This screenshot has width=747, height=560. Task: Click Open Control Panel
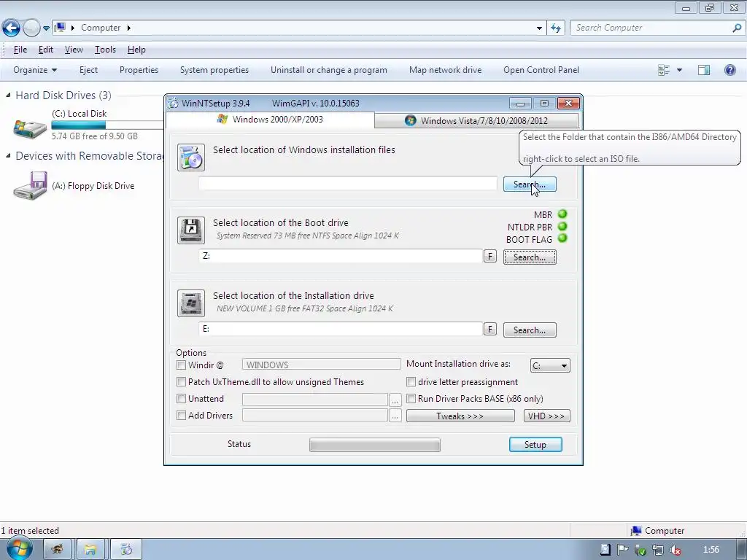pyautogui.click(x=541, y=70)
